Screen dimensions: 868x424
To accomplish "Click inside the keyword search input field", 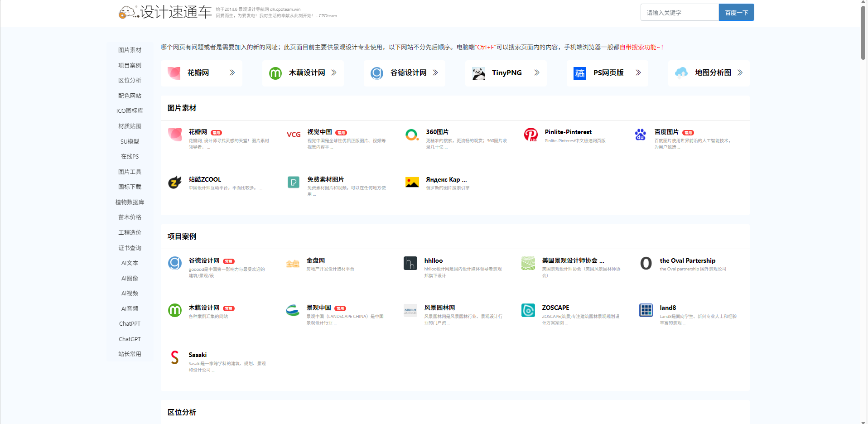I will pos(679,12).
